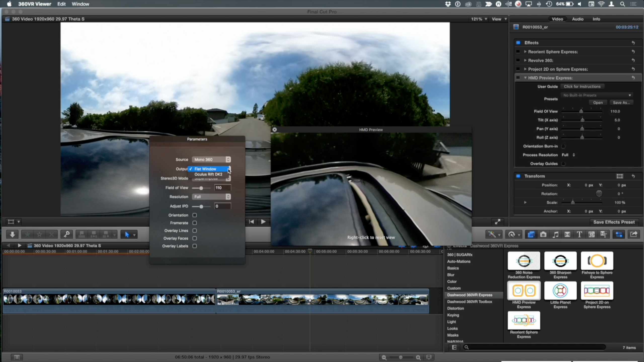Image resolution: width=644 pixels, height=362 pixels.
Task: Open the No Built-in Presets dropdown
Action: (x=597, y=95)
